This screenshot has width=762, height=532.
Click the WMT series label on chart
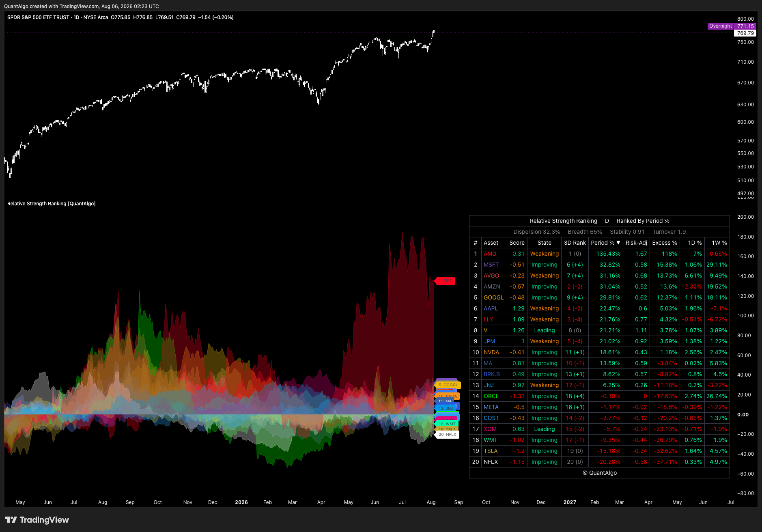click(447, 424)
